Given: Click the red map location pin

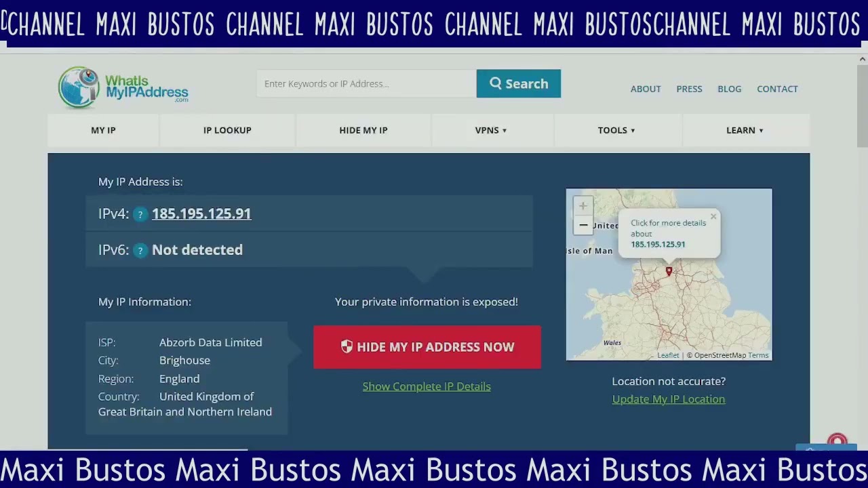Looking at the screenshot, I should (x=669, y=271).
